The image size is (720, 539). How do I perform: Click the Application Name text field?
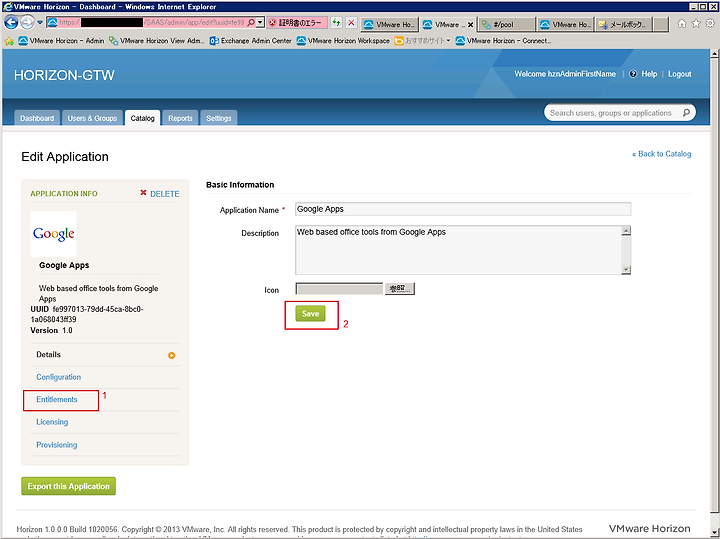coord(463,209)
